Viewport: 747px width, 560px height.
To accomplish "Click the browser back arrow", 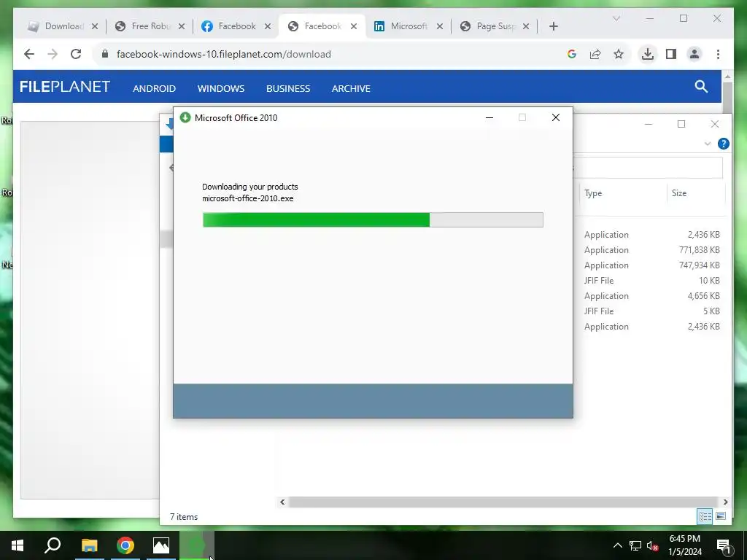I will tap(29, 54).
